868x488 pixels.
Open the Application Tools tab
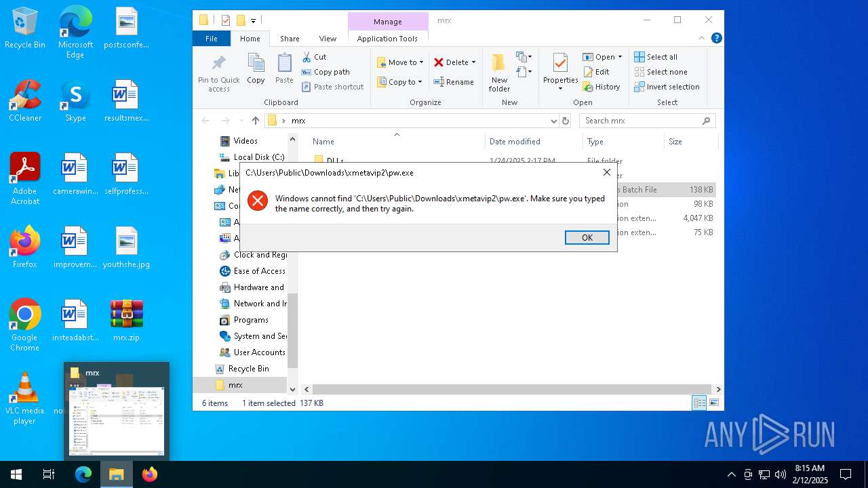click(x=387, y=39)
